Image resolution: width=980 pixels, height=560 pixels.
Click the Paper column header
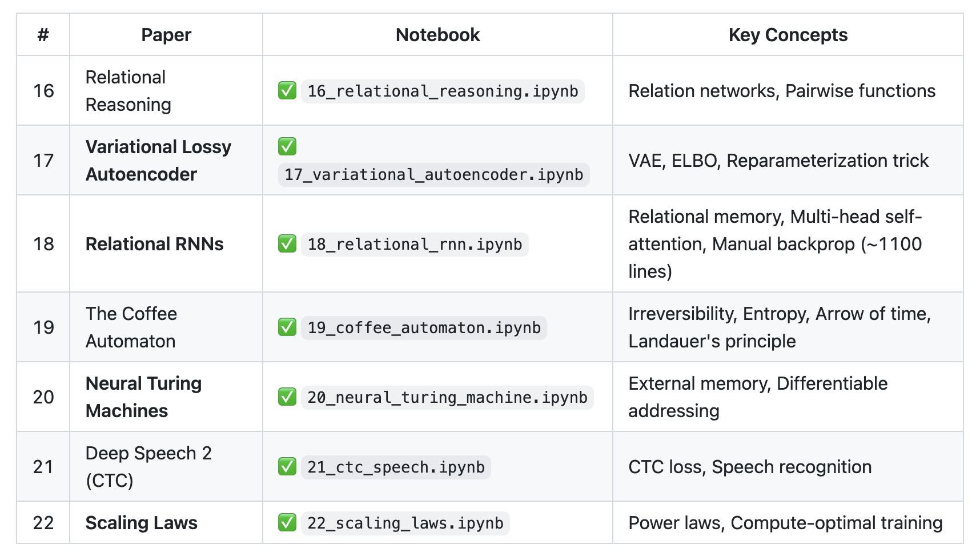(166, 35)
